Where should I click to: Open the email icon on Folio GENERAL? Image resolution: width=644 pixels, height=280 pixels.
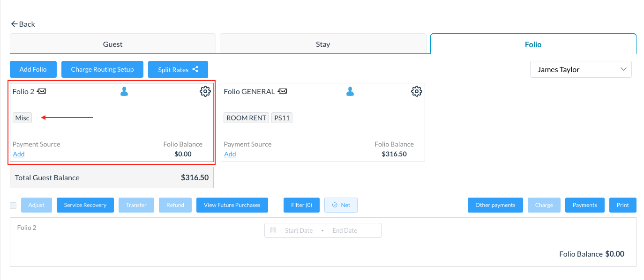click(282, 91)
